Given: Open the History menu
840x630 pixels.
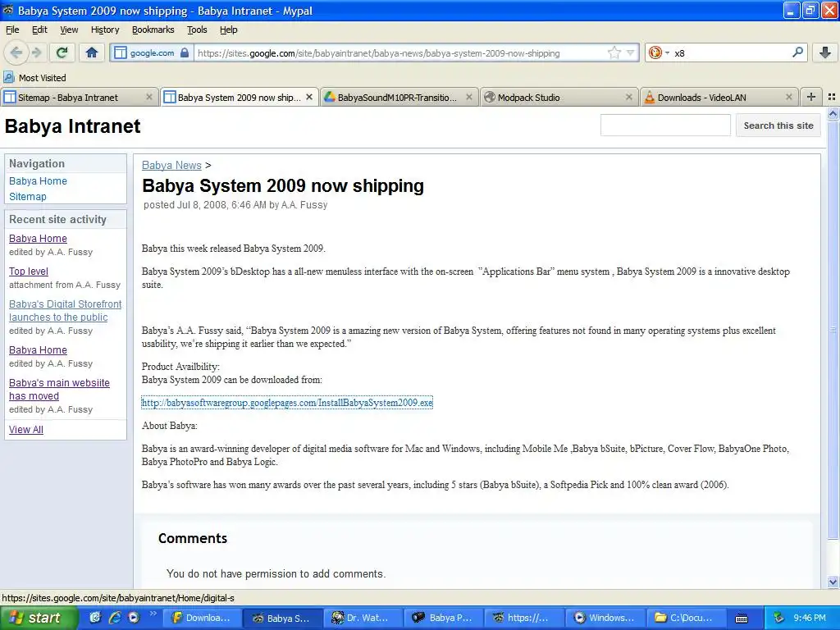Looking at the screenshot, I should pos(105,30).
